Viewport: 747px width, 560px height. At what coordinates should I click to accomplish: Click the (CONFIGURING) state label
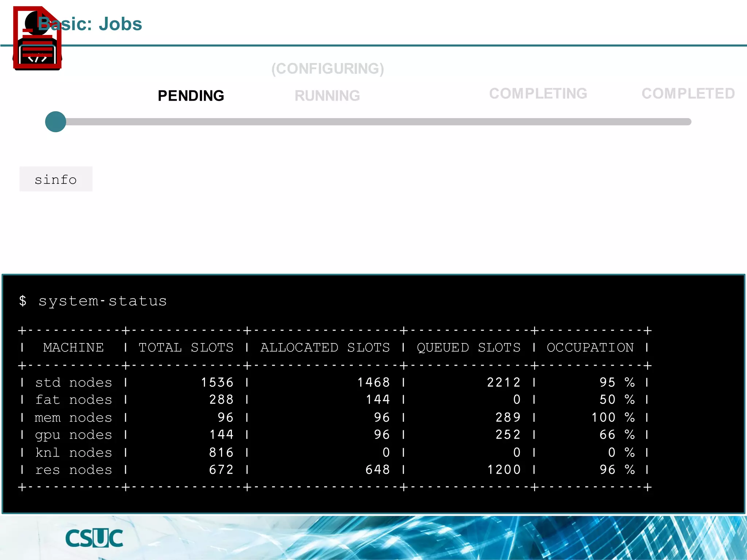click(x=328, y=69)
